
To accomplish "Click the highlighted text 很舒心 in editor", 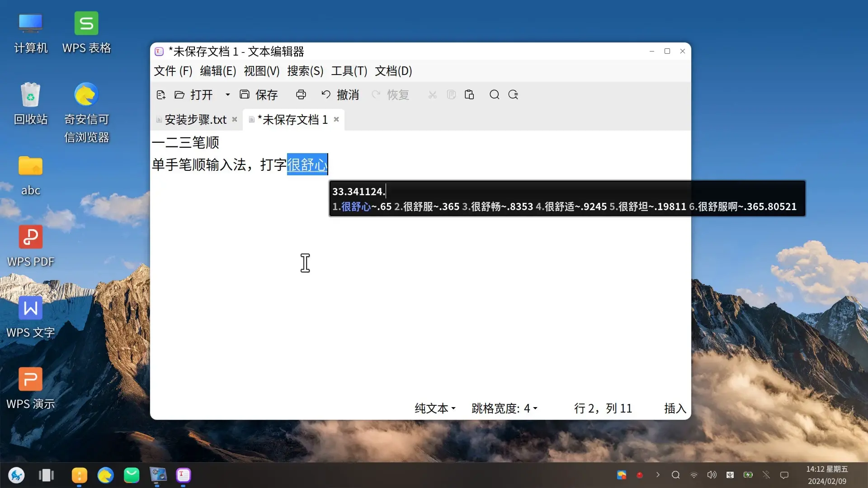I will [x=307, y=164].
